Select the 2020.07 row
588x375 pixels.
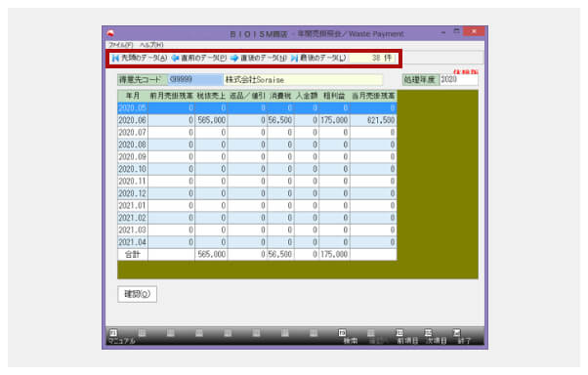(257, 133)
